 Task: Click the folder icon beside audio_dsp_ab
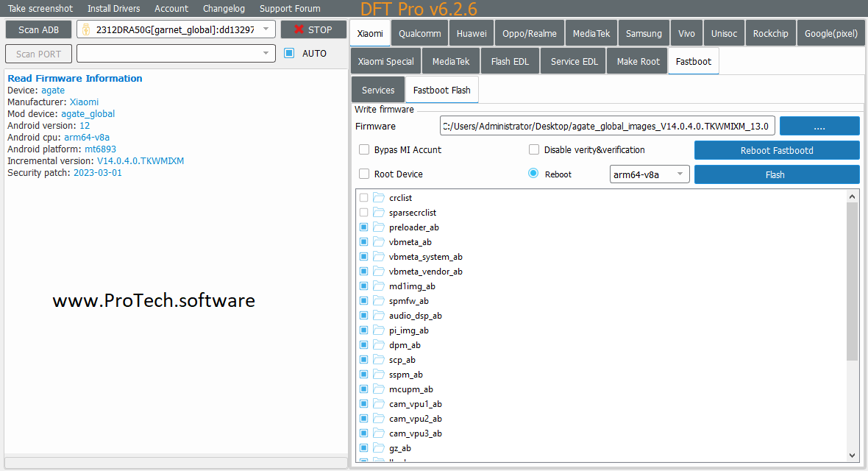[x=379, y=315]
